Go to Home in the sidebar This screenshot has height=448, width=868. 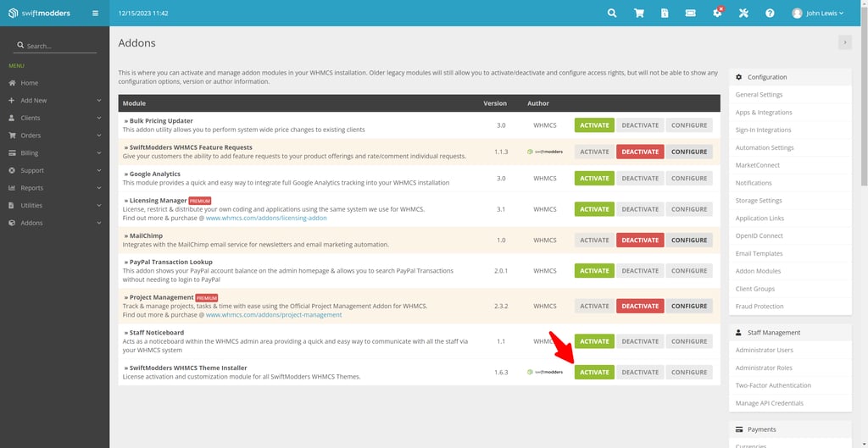click(x=30, y=83)
